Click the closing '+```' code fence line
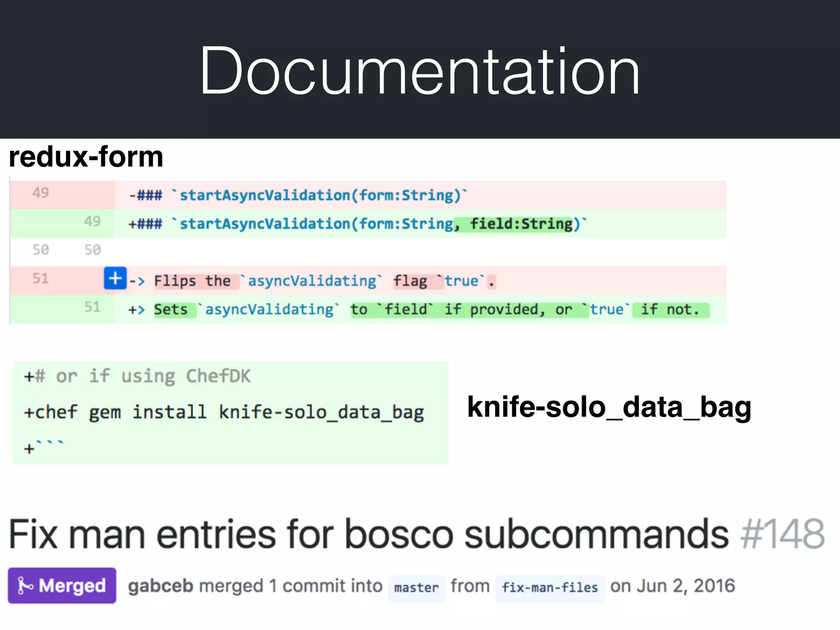The image size is (840, 630). tap(44, 447)
